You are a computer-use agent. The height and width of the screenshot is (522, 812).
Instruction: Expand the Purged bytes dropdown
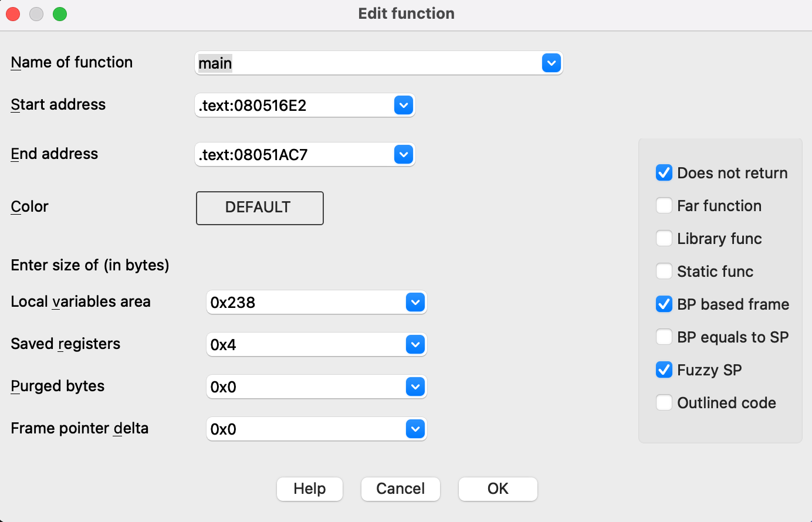(x=415, y=387)
